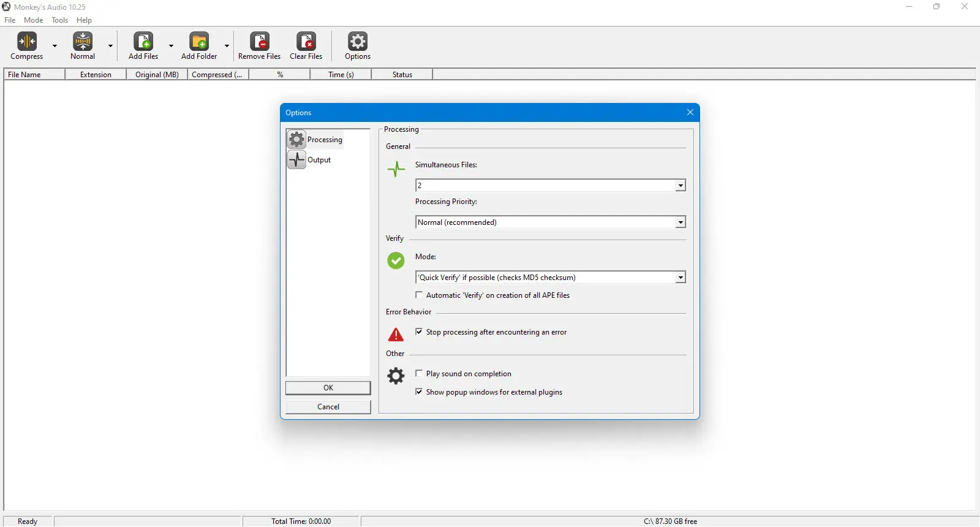
Task: Minimize the Monkey's Audio window
Action: tap(909, 7)
